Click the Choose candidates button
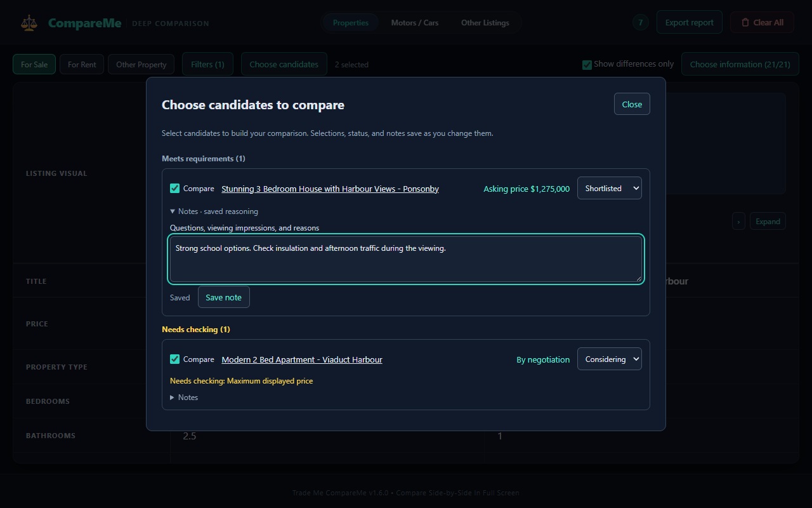 coord(284,64)
